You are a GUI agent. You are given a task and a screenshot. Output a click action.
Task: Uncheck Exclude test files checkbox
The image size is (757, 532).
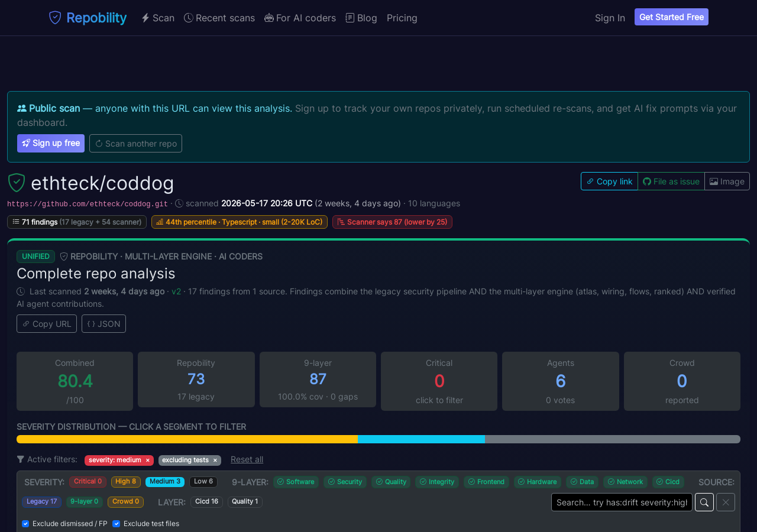(117, 524)
